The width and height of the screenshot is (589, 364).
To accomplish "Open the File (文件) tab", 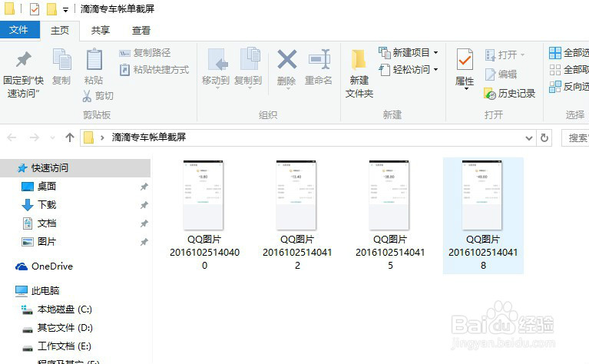I will 19,30.
